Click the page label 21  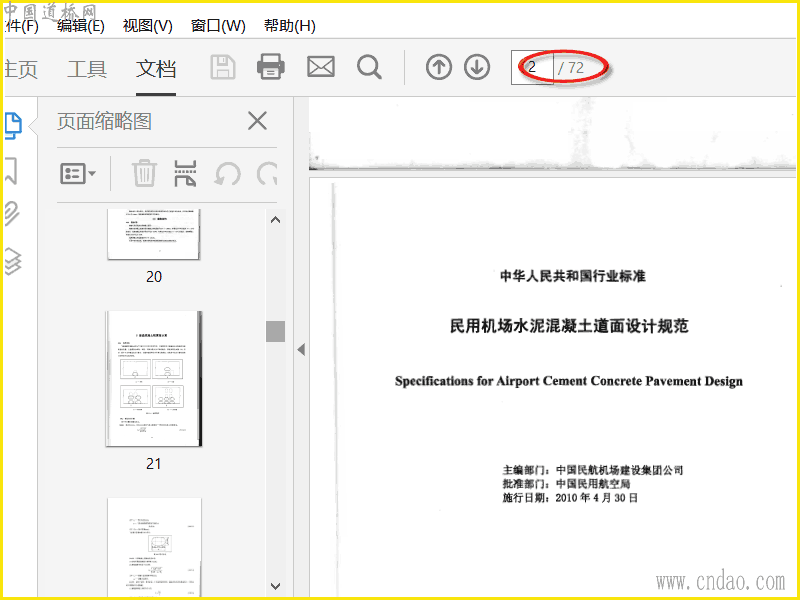(x=154, y=463)
